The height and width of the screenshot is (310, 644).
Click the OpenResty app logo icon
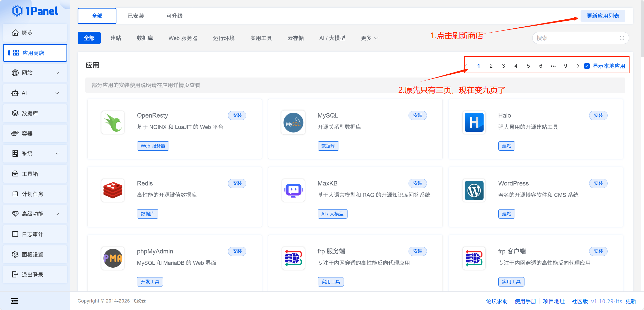coord(113,122)
